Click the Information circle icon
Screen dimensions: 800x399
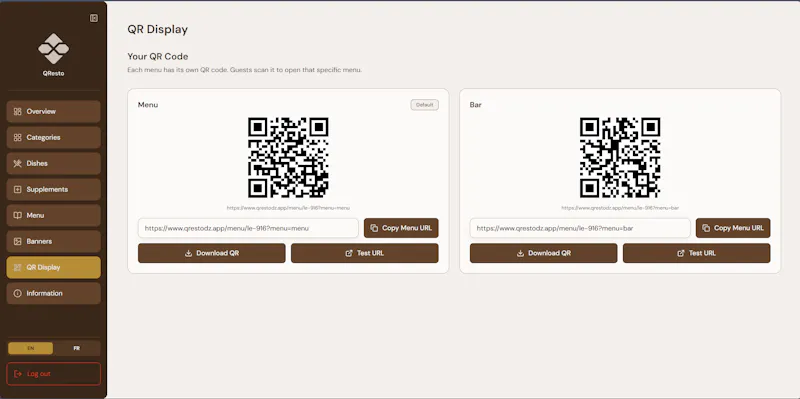pos(17,293)
